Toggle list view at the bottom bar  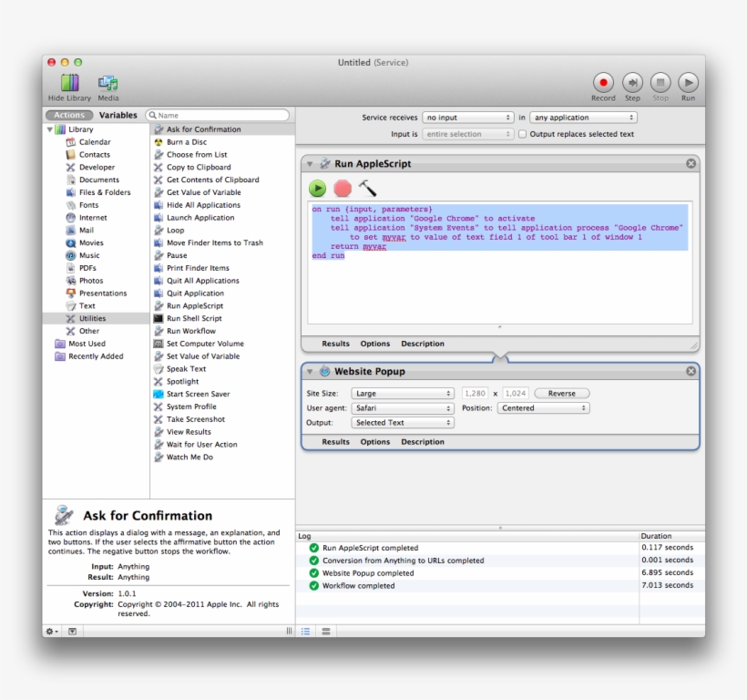(304, 631)
